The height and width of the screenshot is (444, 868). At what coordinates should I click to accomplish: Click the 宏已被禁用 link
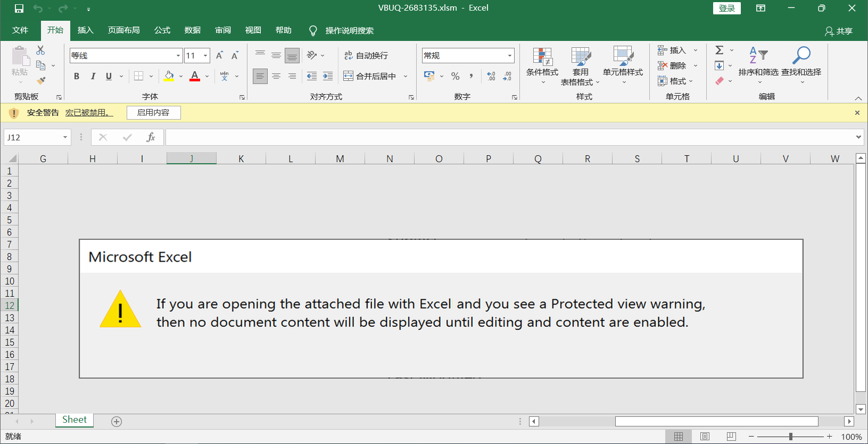click(89, 113)
